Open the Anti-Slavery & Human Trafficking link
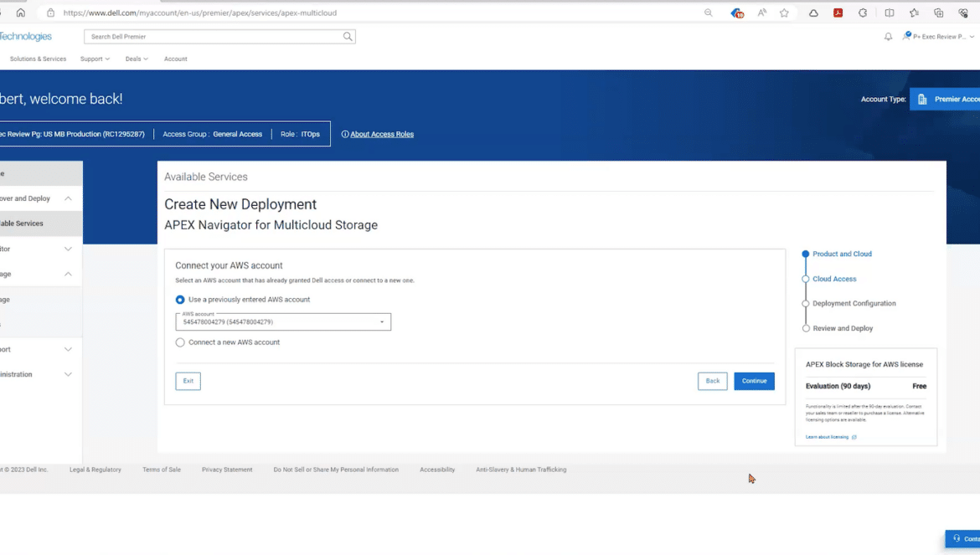The width and height of the screenshot is (980, 555). pyautogui.click(x=521, y=470)
